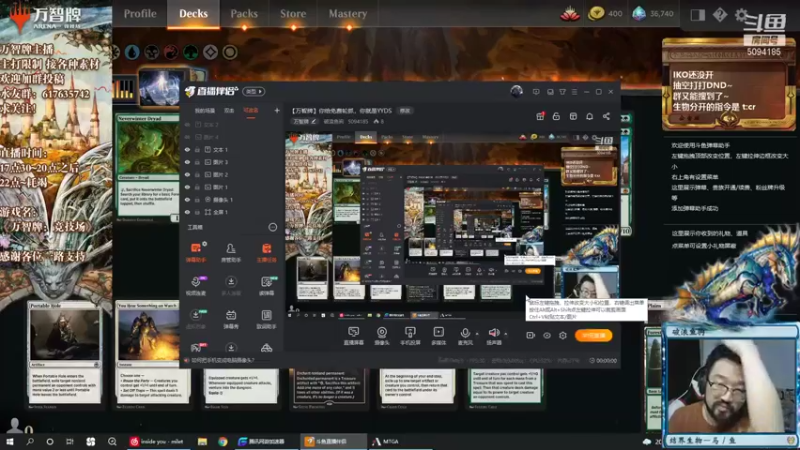
Task: Add 多媒体 multimedia source
Action: tap(438, 336)
